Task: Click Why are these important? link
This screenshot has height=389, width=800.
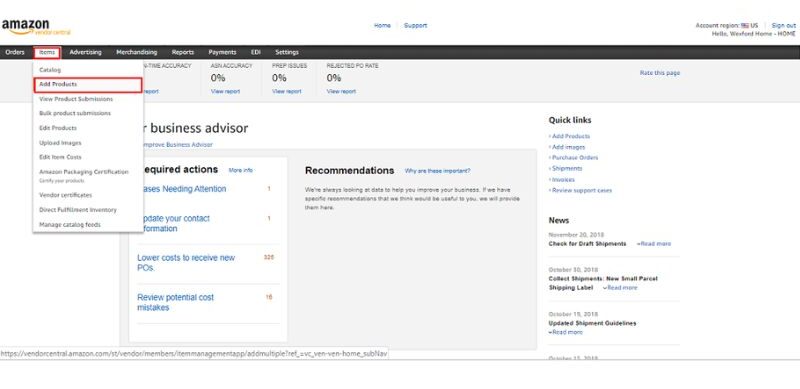Action: [437, 171]
